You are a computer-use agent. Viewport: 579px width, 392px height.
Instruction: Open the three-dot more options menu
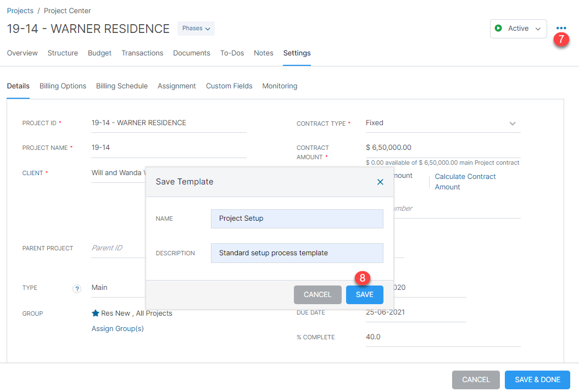(x=561, y=28)
